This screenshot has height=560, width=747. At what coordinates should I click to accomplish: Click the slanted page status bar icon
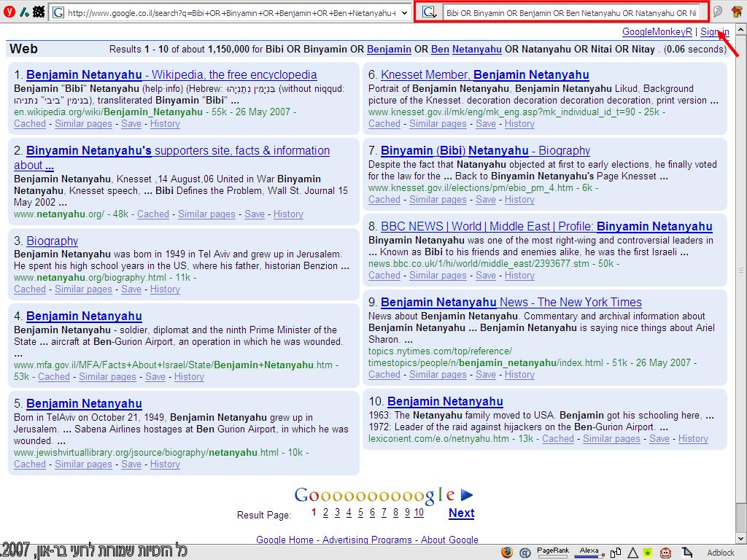click(x=686, y=553)
